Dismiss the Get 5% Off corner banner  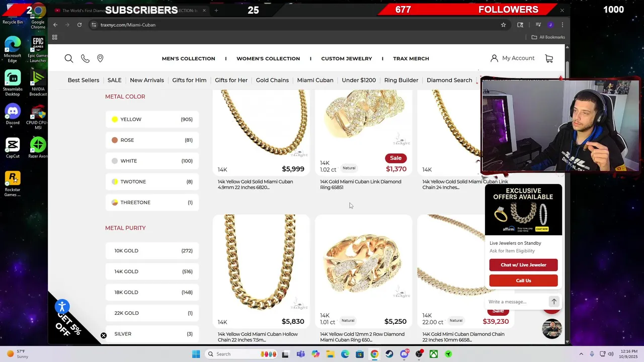pos(103,335)
